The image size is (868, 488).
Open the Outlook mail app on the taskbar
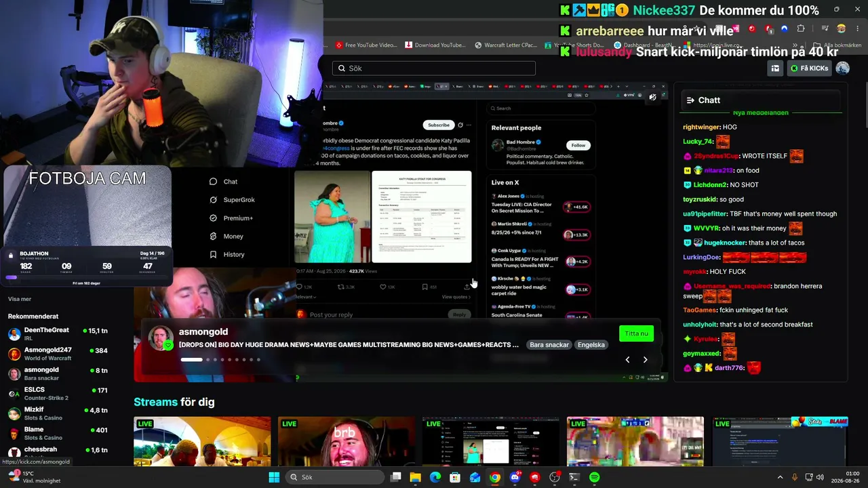[475, 477]
